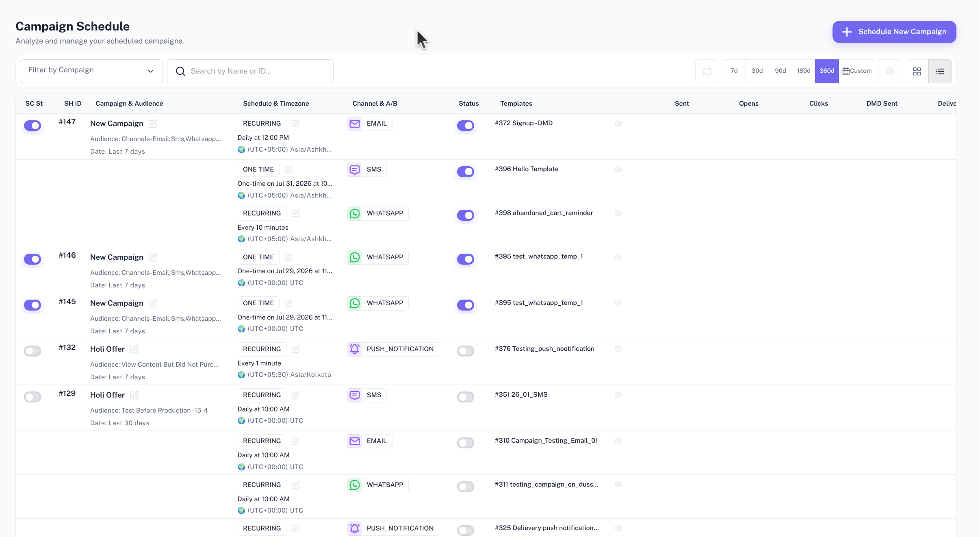Image resolution: width=980 pixels, height=537 pixels.
Task: Click the Search by Name or ID field
Action: coord(250,71)
